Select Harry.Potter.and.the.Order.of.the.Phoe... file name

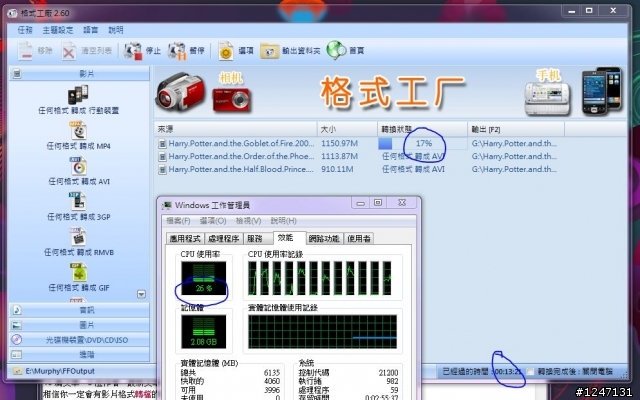point(241,156)
